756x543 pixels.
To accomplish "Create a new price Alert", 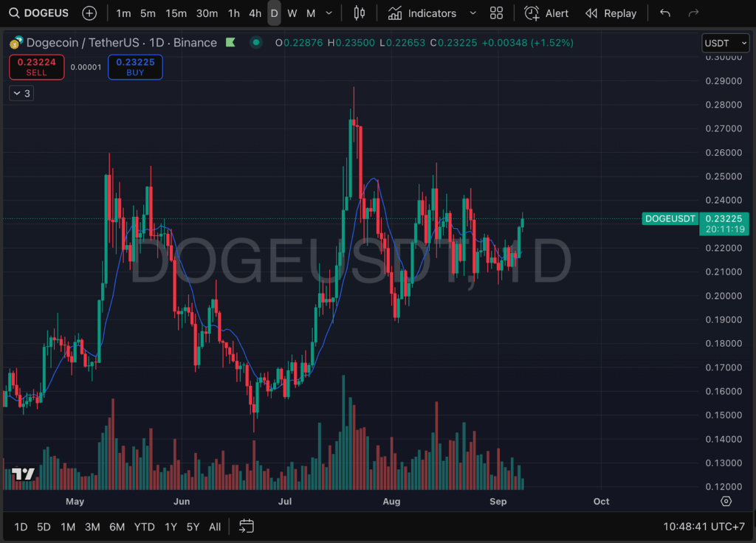I will point(546,13).
